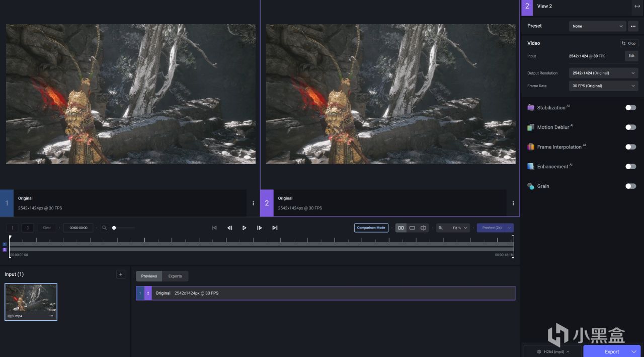This screenshot has width=644, height=357.
Task: Click the Crop button in Video section
Action: (x=629, y=43)
